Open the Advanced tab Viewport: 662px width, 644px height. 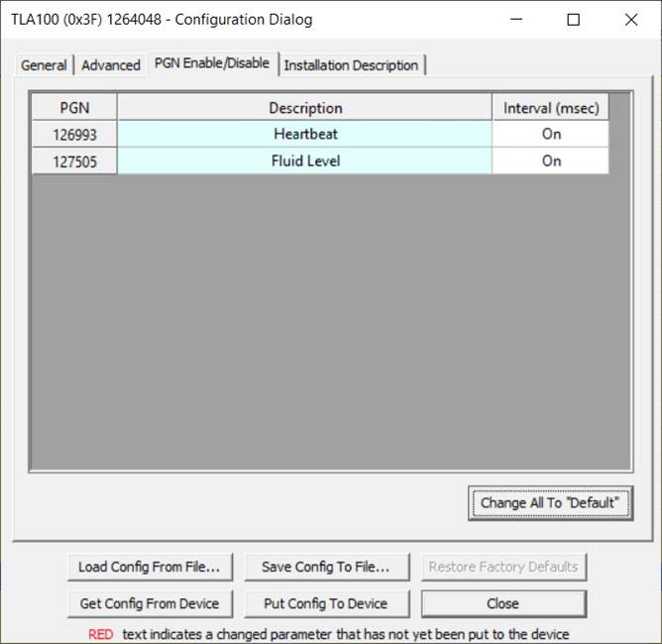110,65
